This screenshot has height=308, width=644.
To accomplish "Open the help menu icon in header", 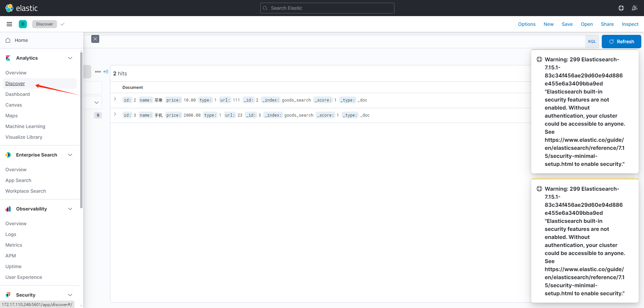I will pos(621,8).
